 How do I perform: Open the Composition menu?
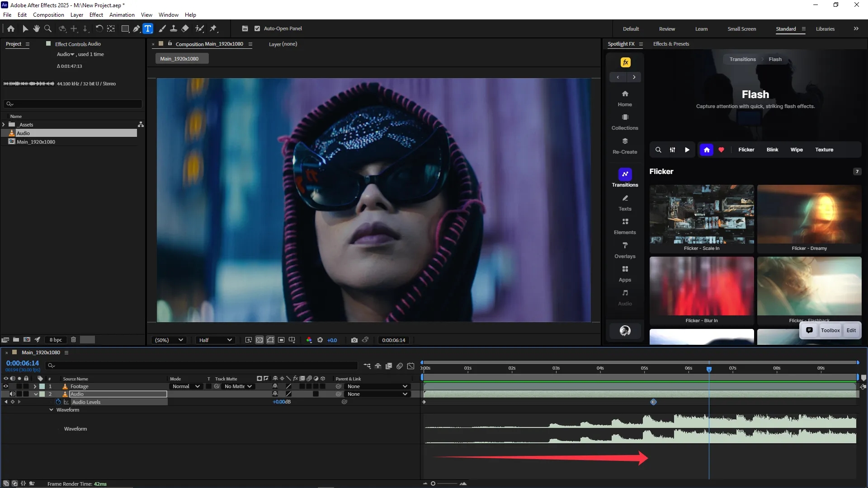click(x=48, y=15)
